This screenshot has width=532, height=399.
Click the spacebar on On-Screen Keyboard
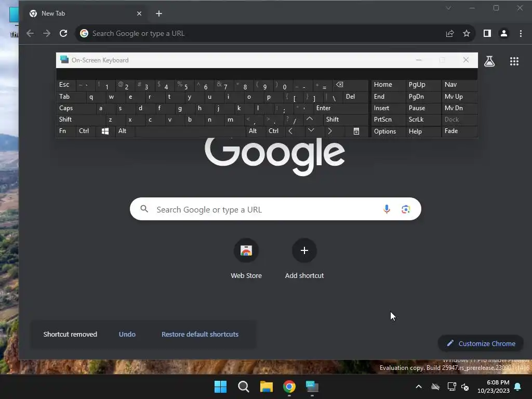(190, 131)
